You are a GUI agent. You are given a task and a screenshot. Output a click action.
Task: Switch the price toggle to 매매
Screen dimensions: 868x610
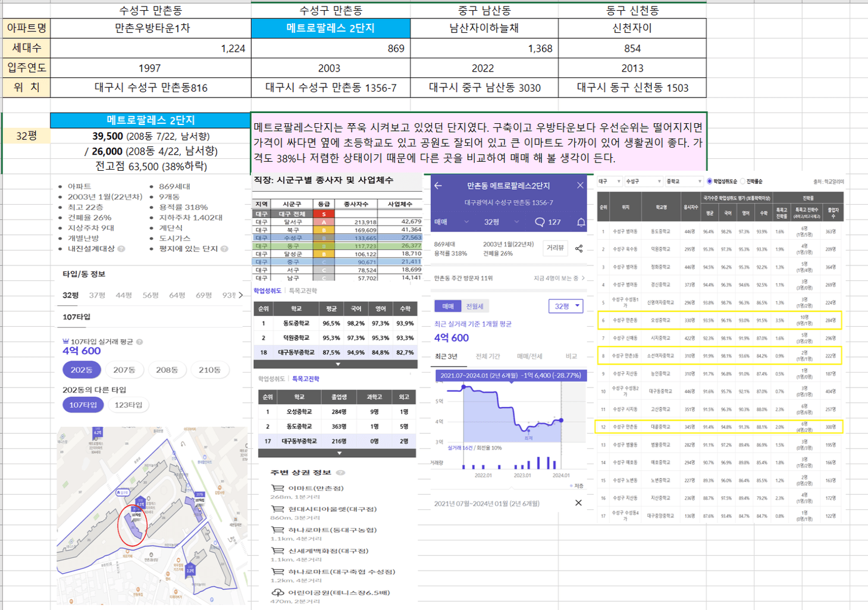pyautogui.click(x=448, y=306)
